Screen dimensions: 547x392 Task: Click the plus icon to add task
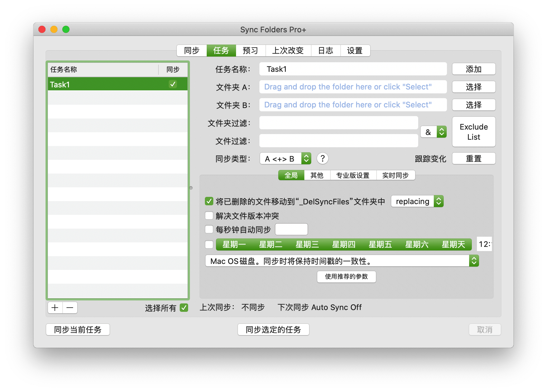pyautogui.click(x=55, y=308)
